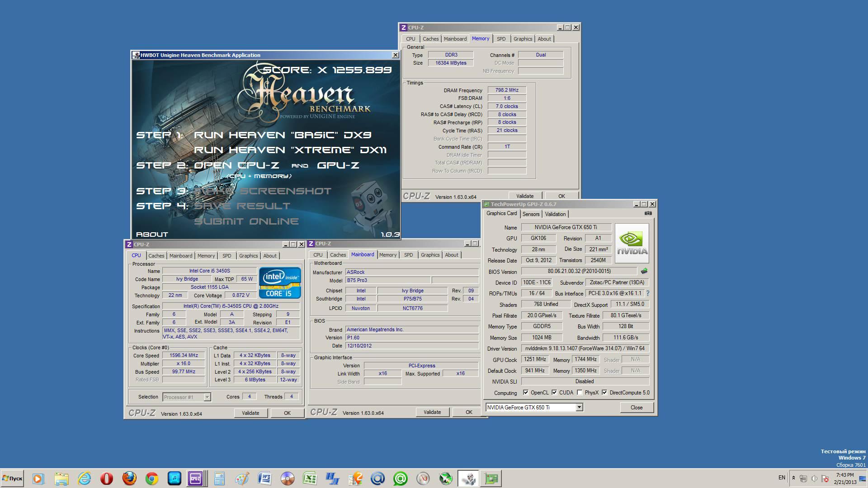Screen dimensions: 868x488
Task: Open the green @ agent on the taskbar
Action: tap(401, 479)
